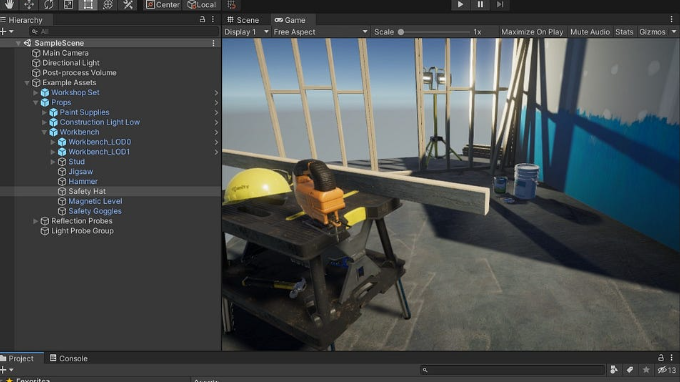Pause the game playback
This screenshot has width=680, height=382.
coord(480,5)
